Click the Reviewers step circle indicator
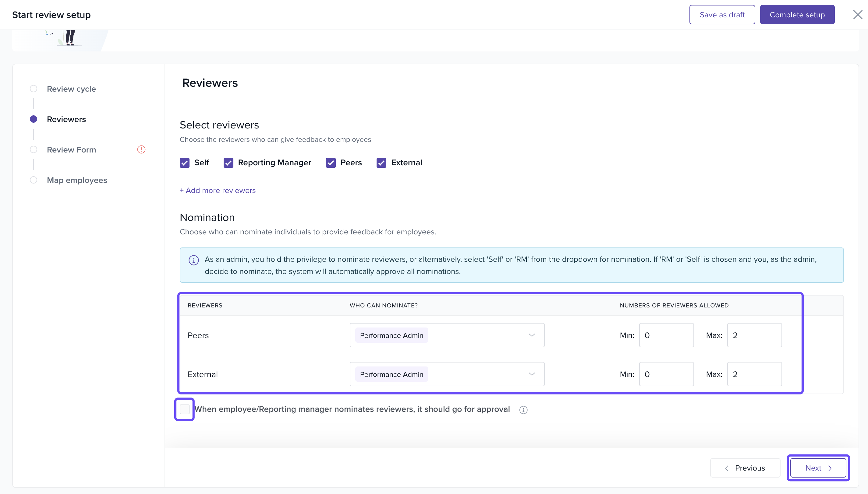The width and height of the screenshot is (868, 494). [33, 119]
